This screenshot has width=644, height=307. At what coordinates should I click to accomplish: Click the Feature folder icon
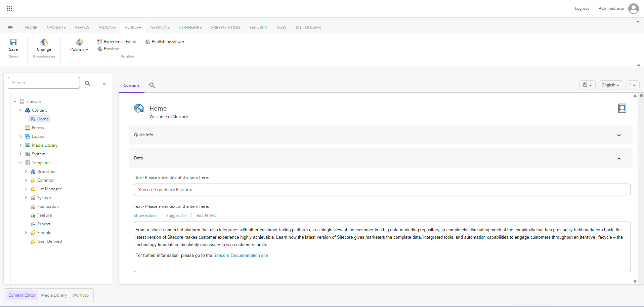(x=33, y=215)
